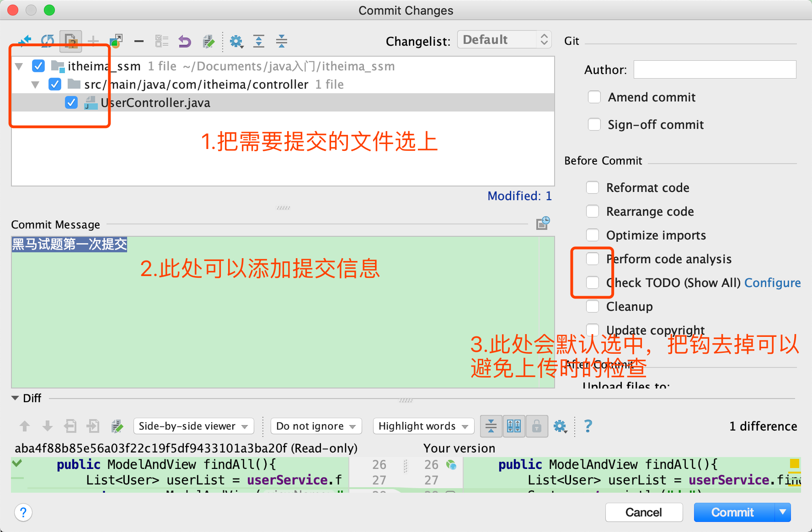Tick the Cleanup checkbox
Image resolution: width=812 pixels, height=532 pixels.
[593, 306]
